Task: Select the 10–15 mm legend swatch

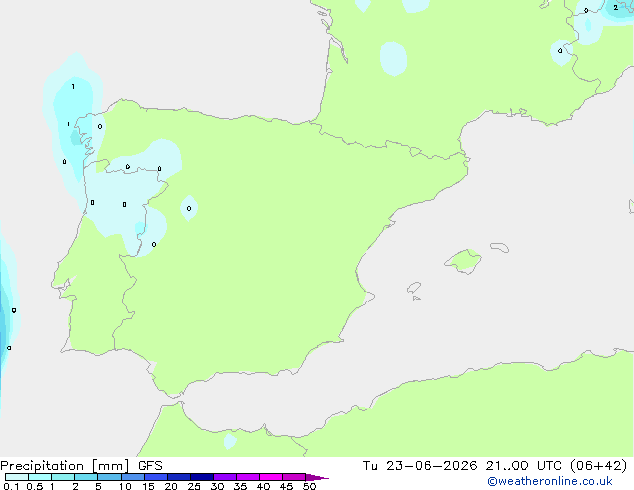Action: click(x=132, y=477)
